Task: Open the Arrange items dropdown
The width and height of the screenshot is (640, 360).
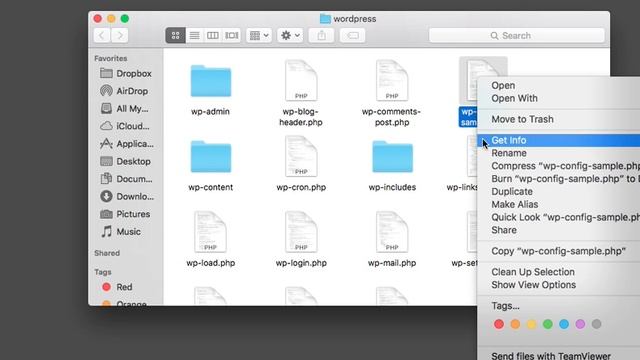Action: (x=259, y=36)
